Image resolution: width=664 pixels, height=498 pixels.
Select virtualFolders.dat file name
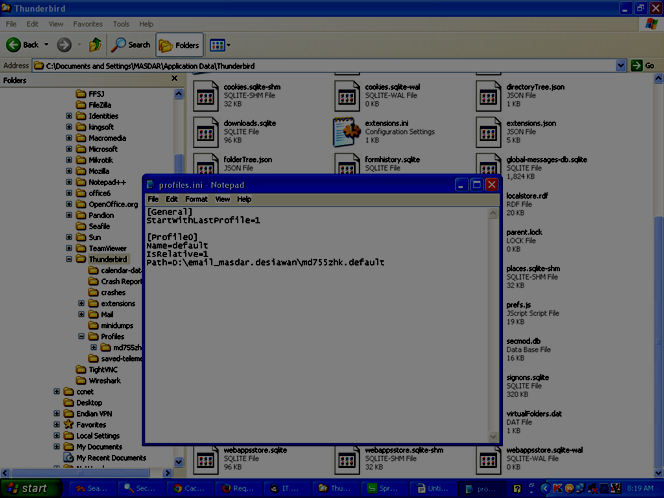point(534,414)
